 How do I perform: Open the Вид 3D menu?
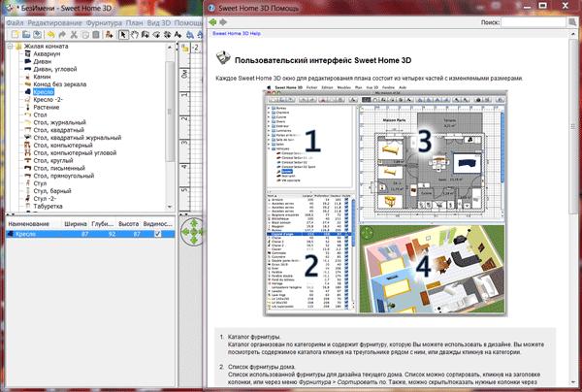click(x=159, y=22)
